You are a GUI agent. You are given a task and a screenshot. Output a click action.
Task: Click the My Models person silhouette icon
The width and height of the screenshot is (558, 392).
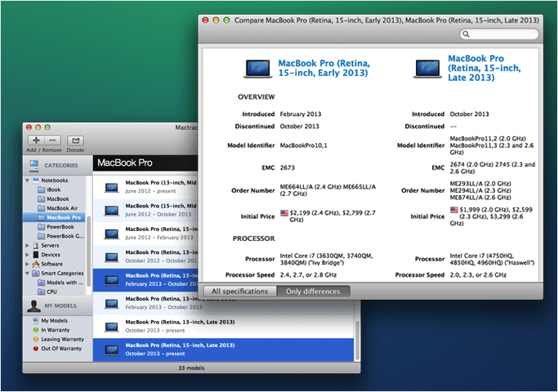point(33,306)
